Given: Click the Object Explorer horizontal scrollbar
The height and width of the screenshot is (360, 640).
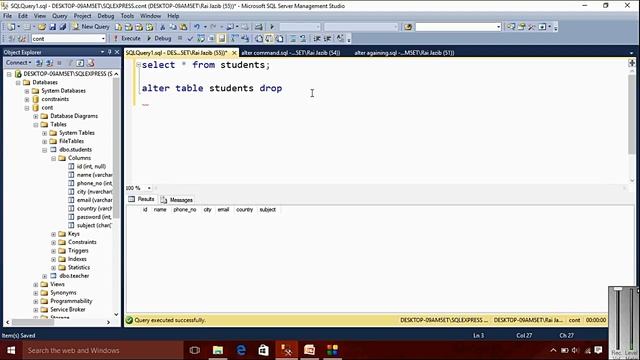Looking at the screenshot, I should pyautogui.click(x=58, y=322).
